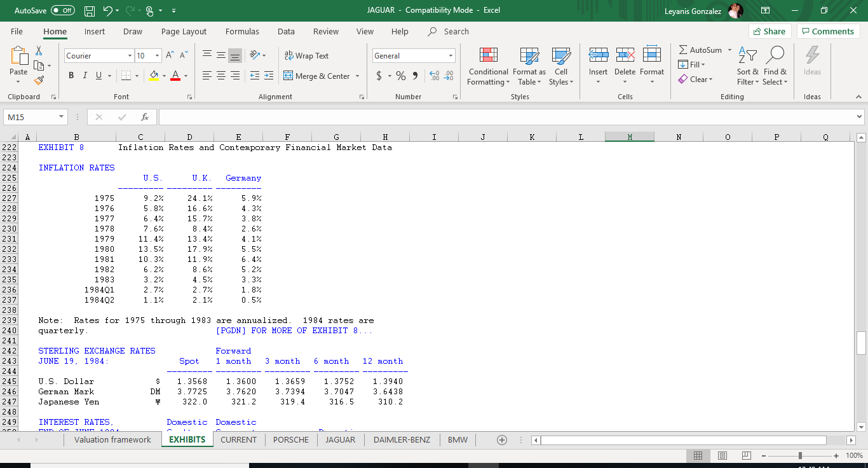
Task: Open the File menu
Action: click(x=17, y=31)
